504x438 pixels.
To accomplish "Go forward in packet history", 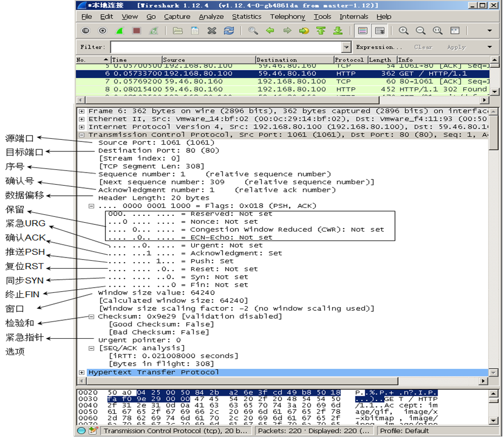I will coord(287,31).
